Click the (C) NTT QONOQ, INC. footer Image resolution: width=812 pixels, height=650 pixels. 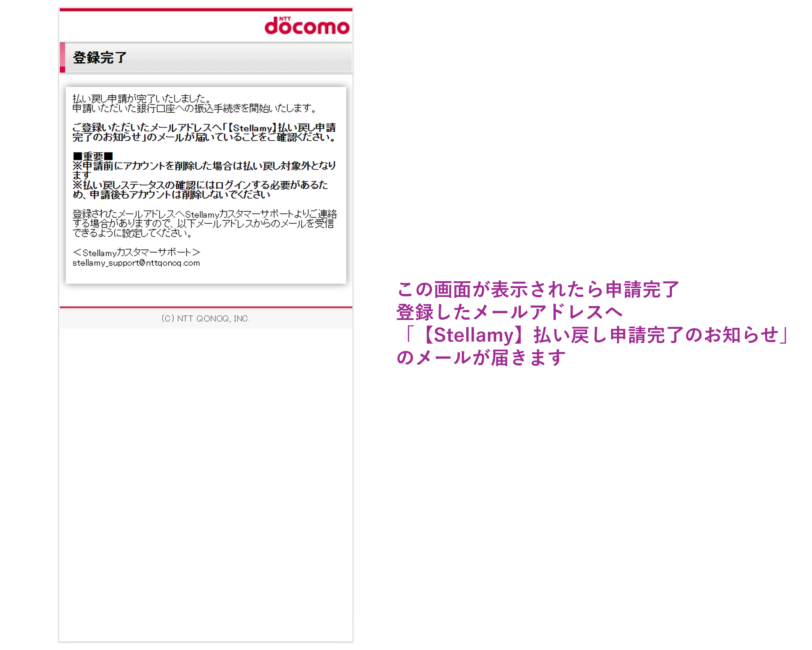tap(206, 319)
